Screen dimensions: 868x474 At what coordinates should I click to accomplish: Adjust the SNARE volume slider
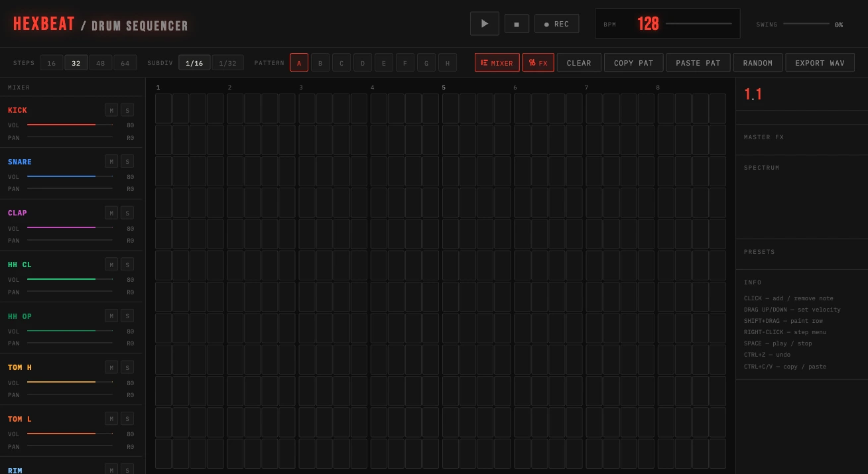click(x=70, y=176)
